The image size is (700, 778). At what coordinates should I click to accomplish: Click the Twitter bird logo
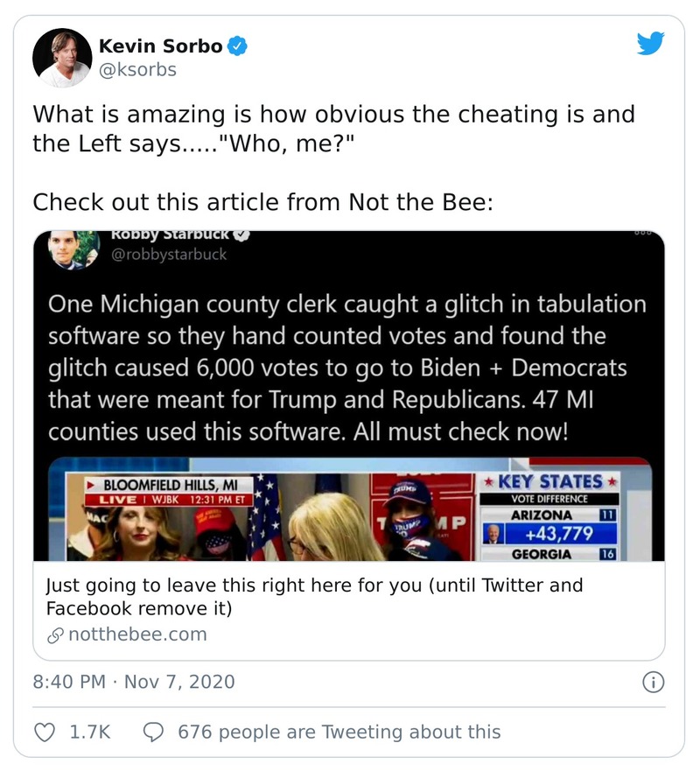[x=650, y=44]
